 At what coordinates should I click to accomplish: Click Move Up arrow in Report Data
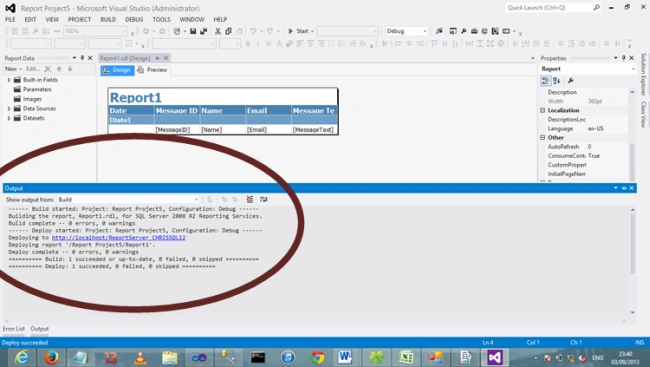(x=59, y=69)
